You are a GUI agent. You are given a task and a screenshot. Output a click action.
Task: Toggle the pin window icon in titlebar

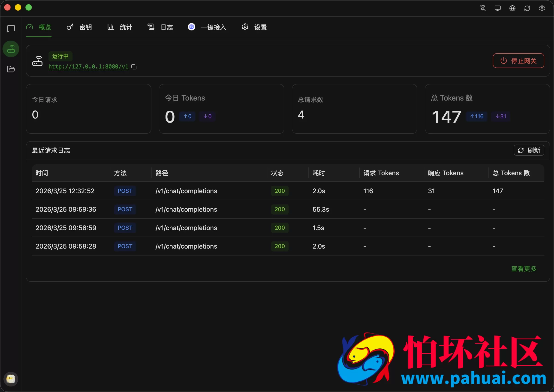(483, 8)
